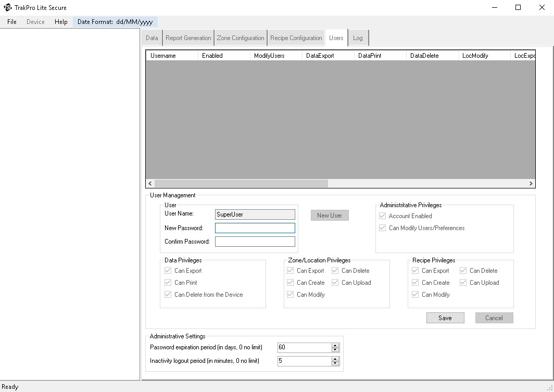Decrease the inactivity logout period
Viewport: 554px width, 392px height.
[335, 363]
